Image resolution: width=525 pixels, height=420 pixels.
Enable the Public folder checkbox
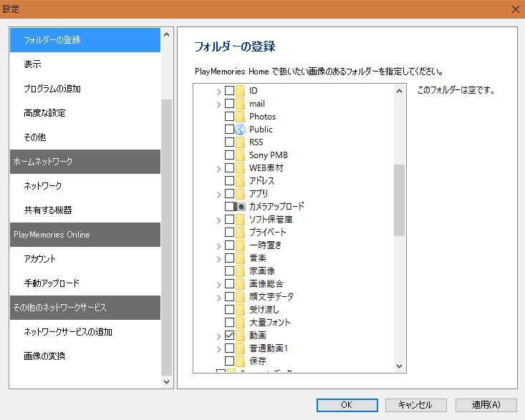coord(229,129)
